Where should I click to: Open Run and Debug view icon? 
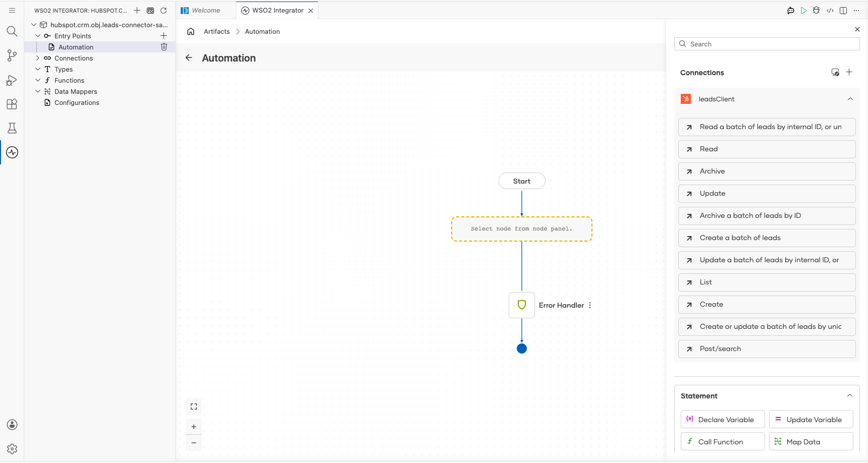pos(12,80)
